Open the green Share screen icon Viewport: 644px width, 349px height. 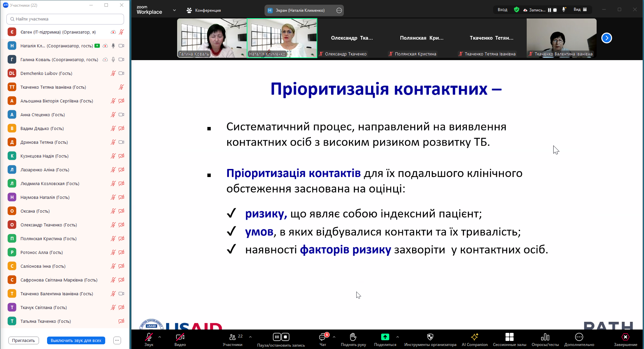385,337
